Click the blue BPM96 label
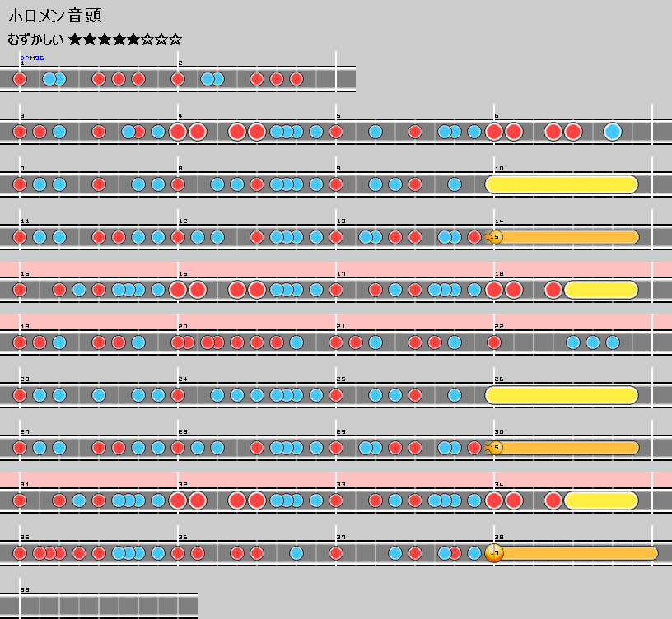672x619 pixels. tap(32, 58)
